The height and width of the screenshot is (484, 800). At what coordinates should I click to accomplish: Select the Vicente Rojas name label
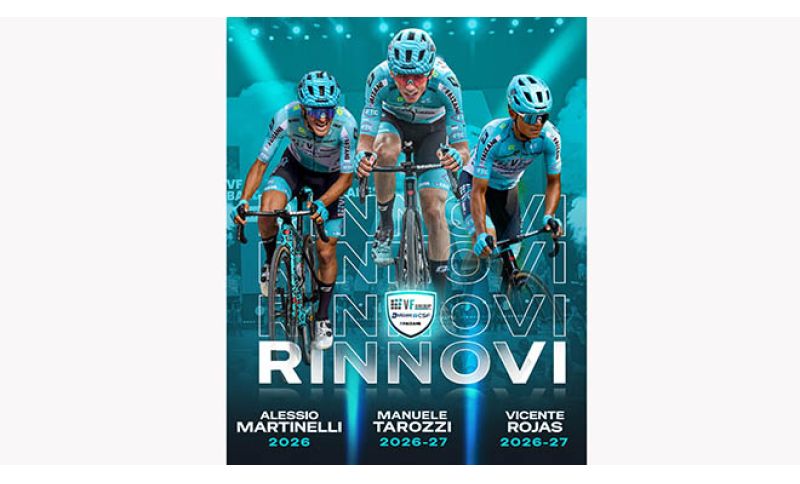click(535, 421)
